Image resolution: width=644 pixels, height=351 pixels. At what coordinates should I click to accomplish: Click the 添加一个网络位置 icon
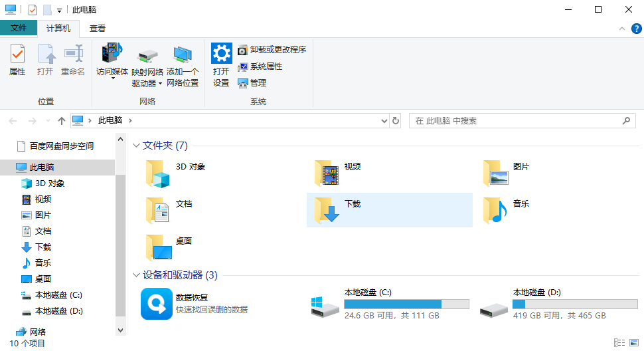pyautogui.click(x=183, y=55)
